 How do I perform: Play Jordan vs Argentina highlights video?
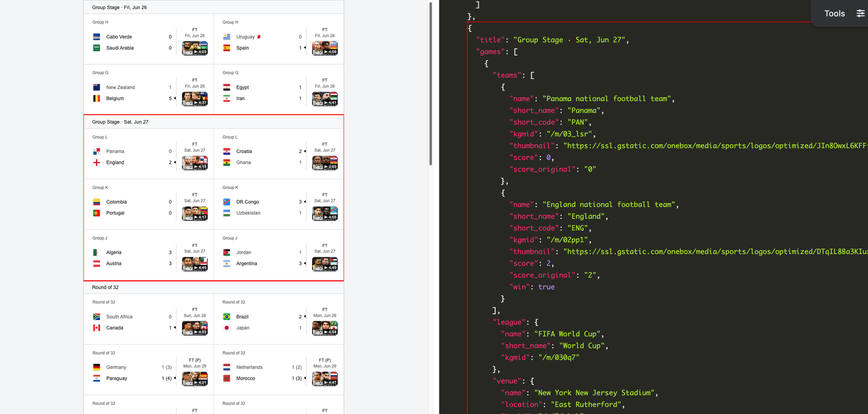pos(325,264)
